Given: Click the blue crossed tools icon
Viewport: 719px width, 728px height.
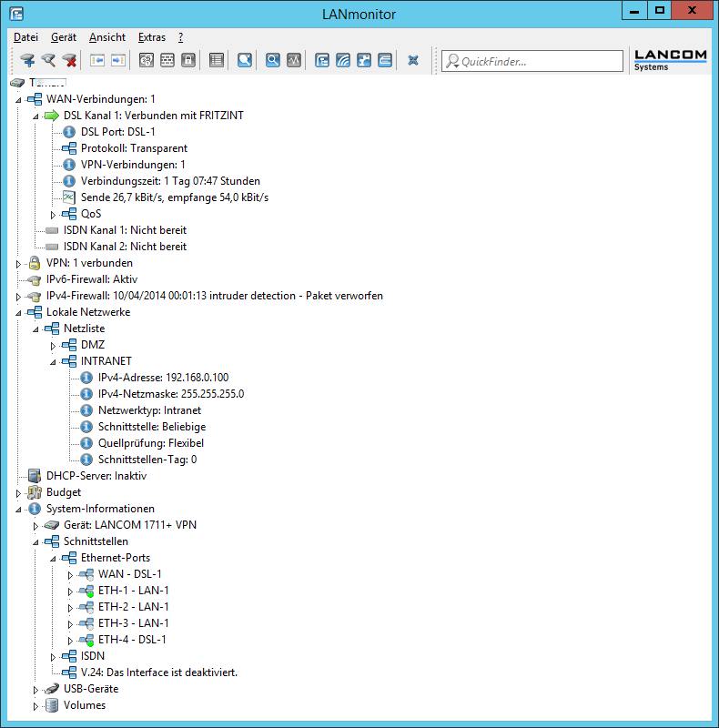Looking at the screenshot, I should pos(413,61).
